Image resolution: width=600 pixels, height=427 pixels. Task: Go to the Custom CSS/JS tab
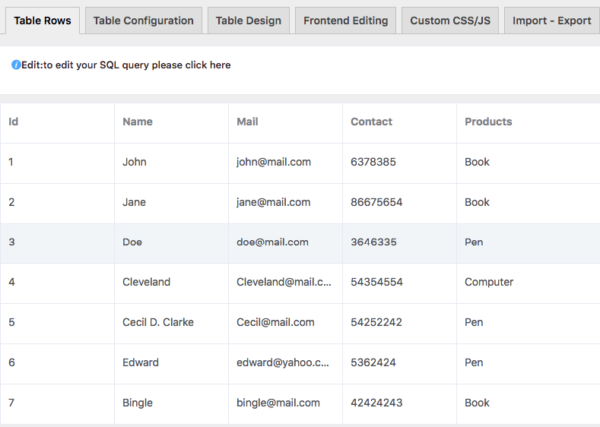[449, 21]
